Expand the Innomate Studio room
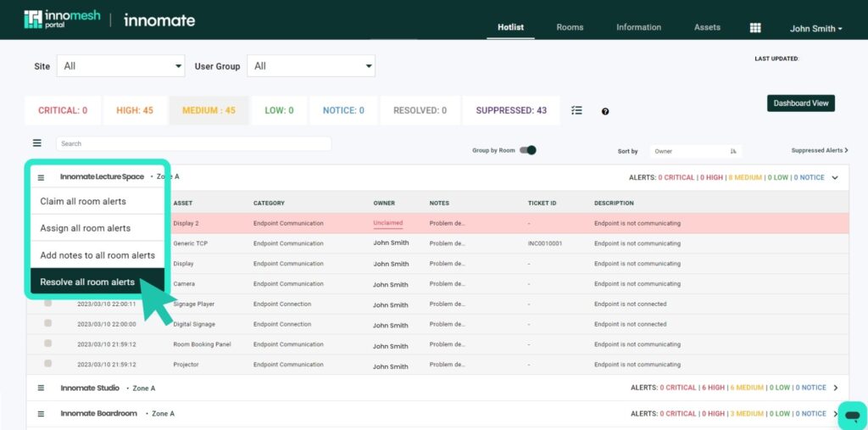This screenshot has height=430, width=868. [x=836, y=388]
